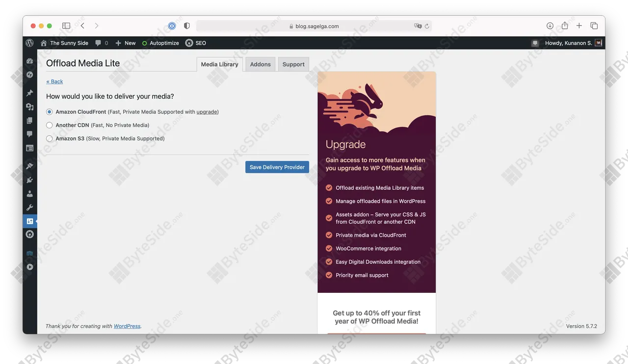
Task: Open a new Safari tab
Action: click(579, 26)
